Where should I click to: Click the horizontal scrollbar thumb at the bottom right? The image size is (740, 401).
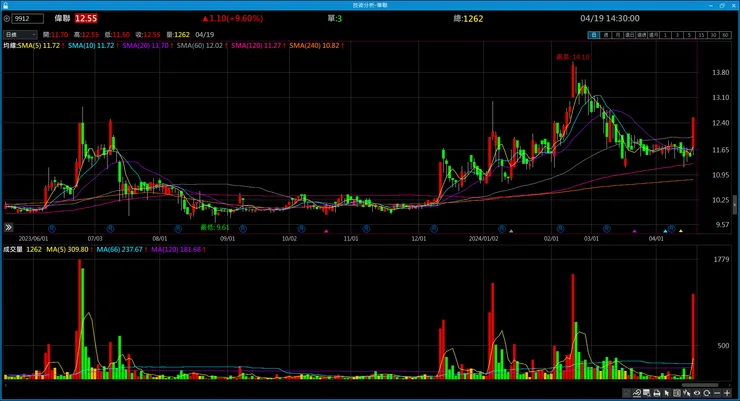[700, 385]
